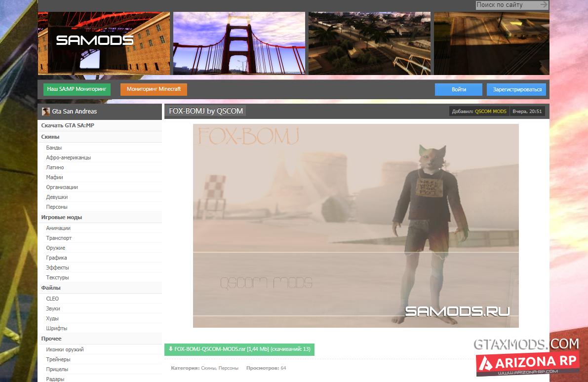Open the Персоны category link below the download

click(229, 368)
